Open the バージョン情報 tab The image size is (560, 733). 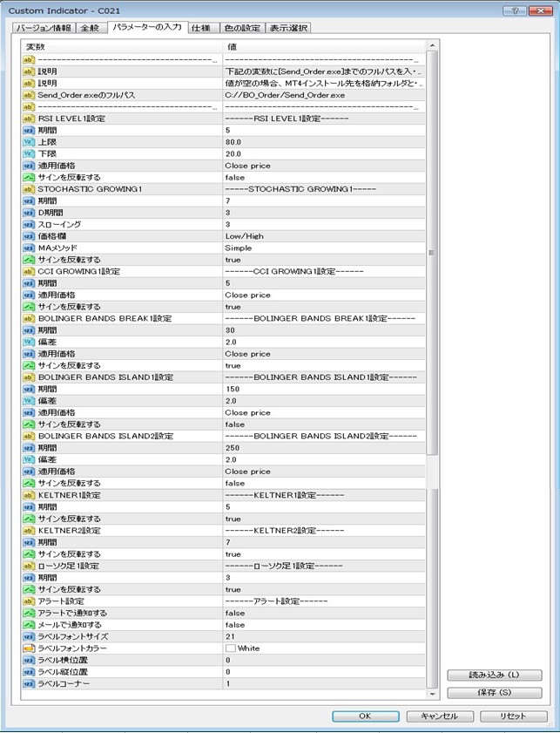43,28
